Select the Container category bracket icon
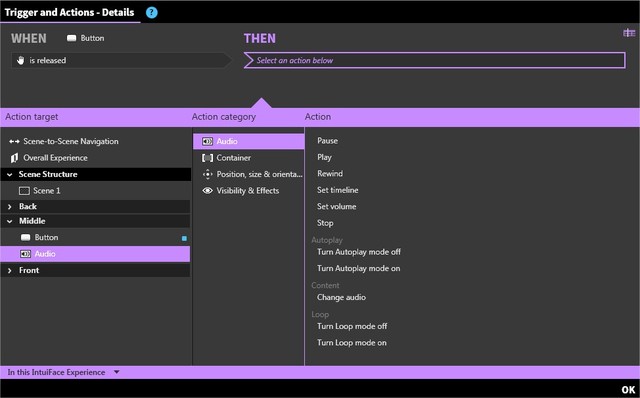The width and height of the screenshot is (640, 398). [207, 158]
